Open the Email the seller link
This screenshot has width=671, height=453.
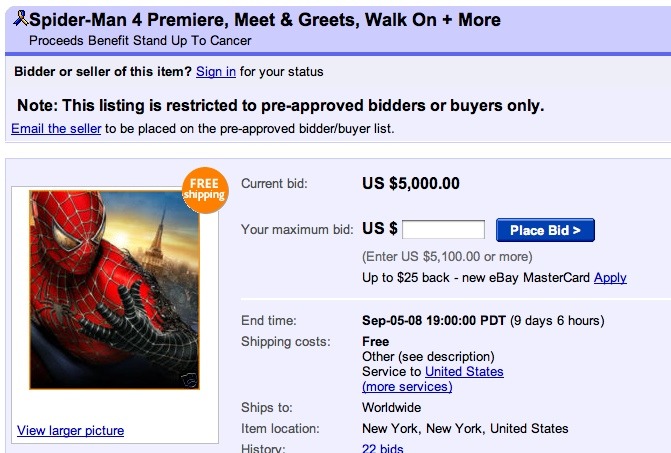tap(56, 128)
